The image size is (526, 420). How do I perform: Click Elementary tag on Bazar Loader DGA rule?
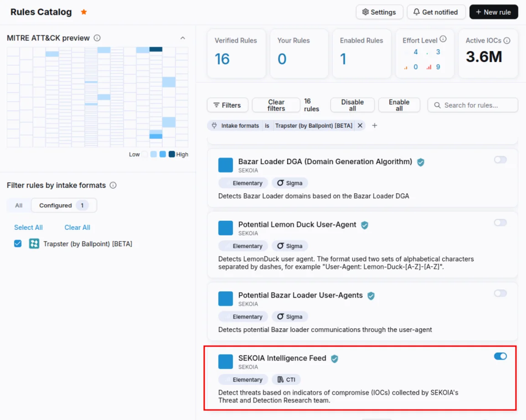[x=243, y=183]
